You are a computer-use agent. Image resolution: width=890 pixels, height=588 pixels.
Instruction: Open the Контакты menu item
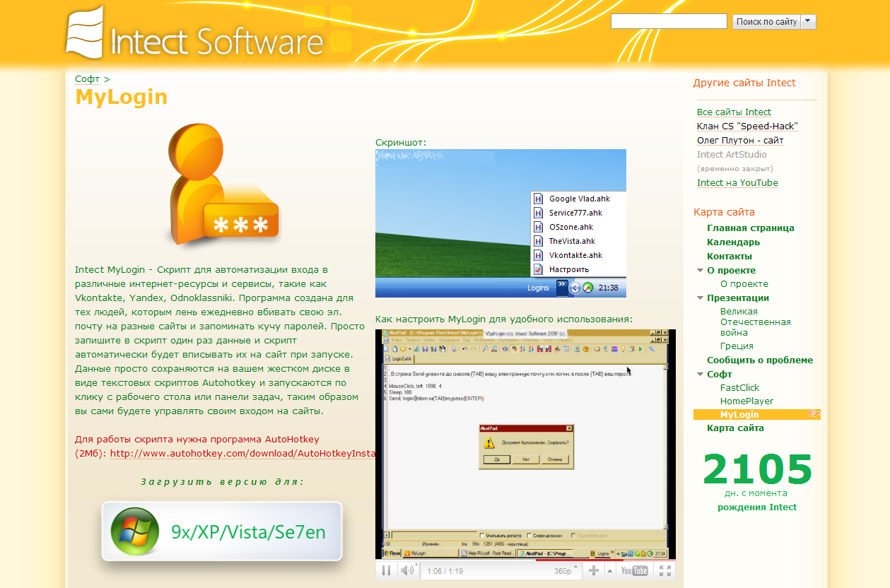pos(730,257)
